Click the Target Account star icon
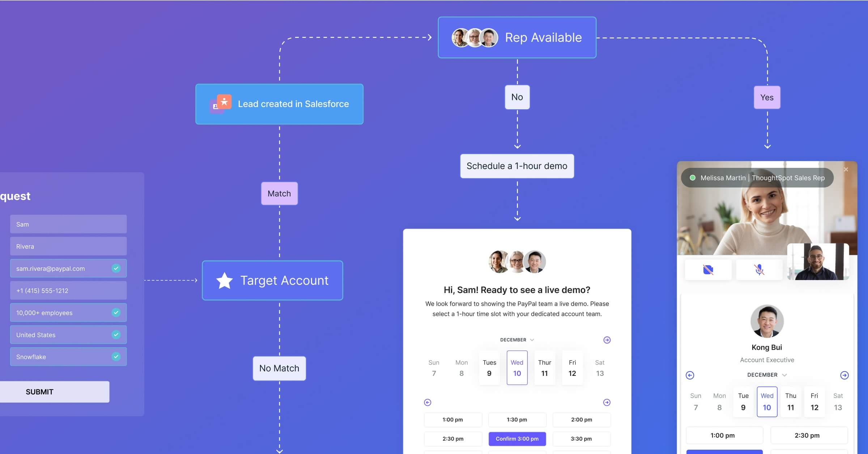The height and width of the screenshot is (454, 868). (x=223, y=280)
